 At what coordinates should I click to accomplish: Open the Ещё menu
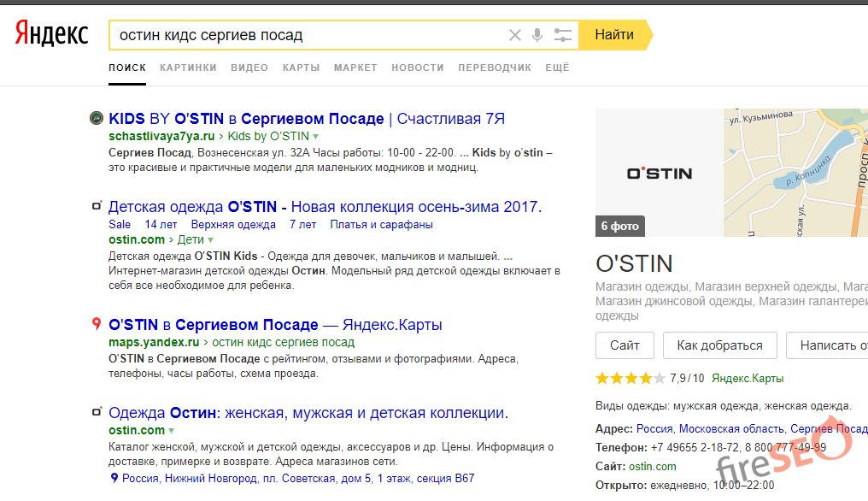click(557, 68)
